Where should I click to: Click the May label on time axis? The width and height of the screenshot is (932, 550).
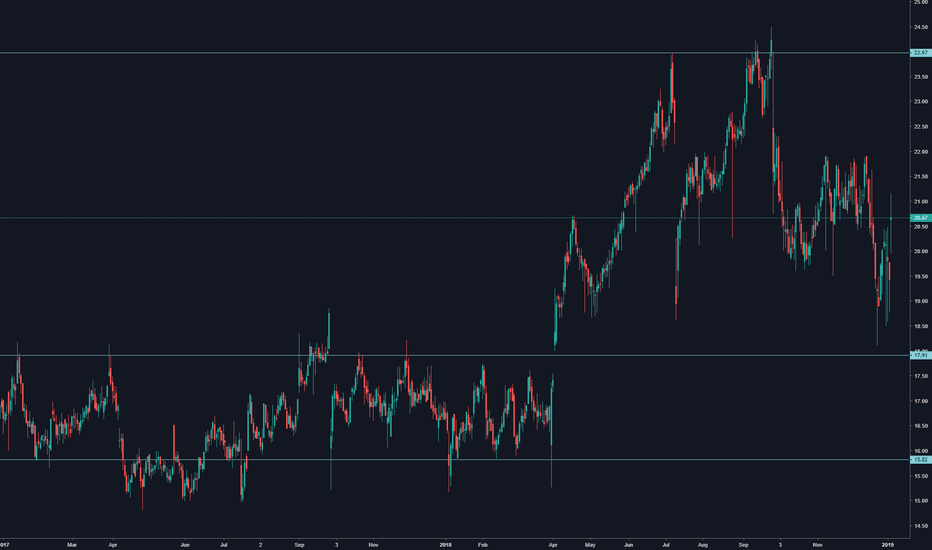point(590,545)
